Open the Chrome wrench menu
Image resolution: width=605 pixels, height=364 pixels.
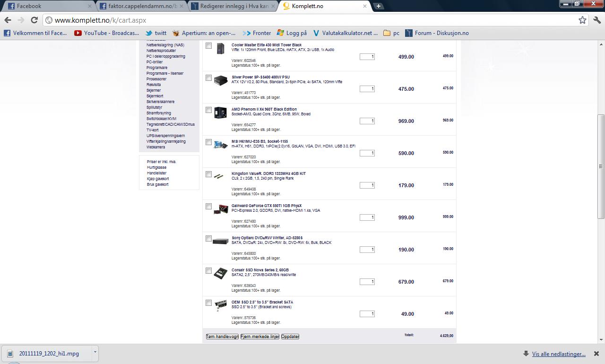point(596,20)
